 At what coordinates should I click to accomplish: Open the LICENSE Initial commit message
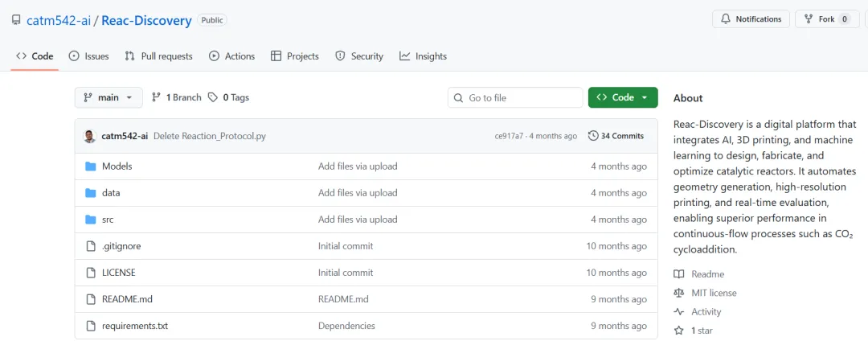coord(346,273)
